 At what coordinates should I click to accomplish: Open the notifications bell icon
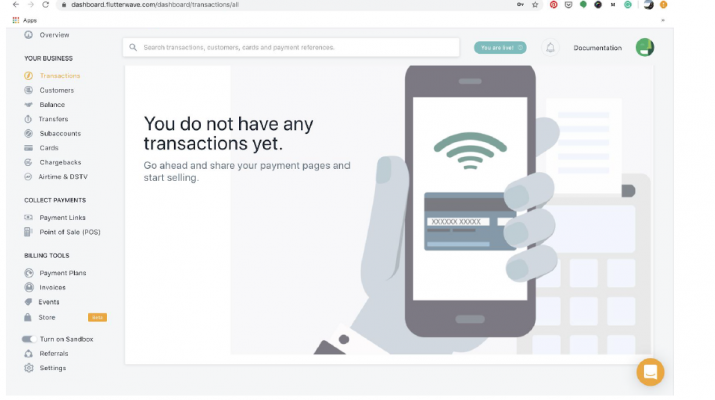(550, 47)
